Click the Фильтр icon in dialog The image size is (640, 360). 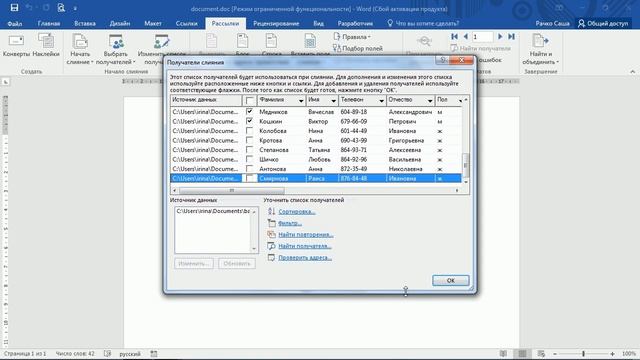(x=271, y=223)
